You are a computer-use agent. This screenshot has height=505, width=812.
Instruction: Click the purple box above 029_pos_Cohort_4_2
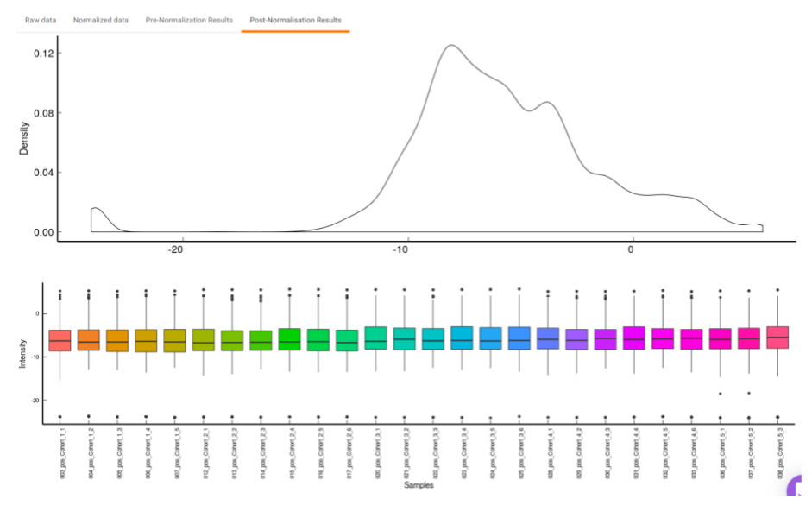[x=577, y=339]
